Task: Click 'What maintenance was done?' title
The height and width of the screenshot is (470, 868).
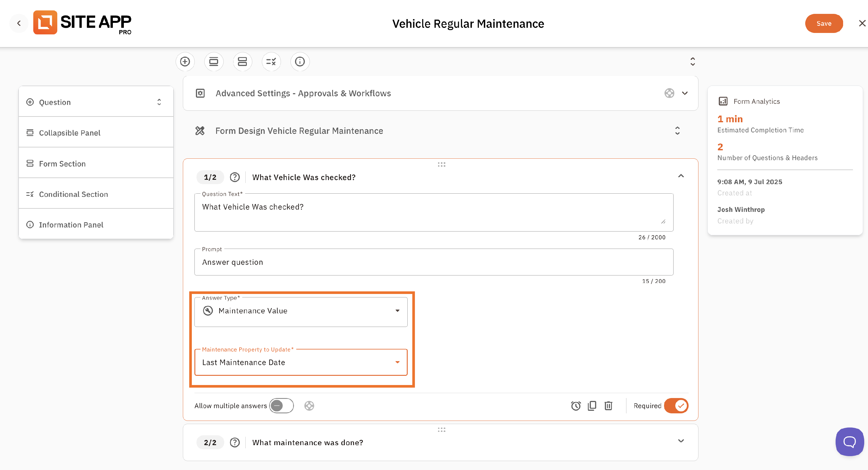Action: pyautogui.click(x=308, y=442)
